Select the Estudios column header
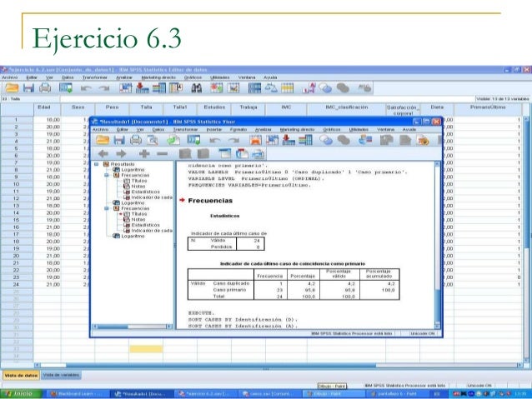532x399 pixels. click(214, 109)
